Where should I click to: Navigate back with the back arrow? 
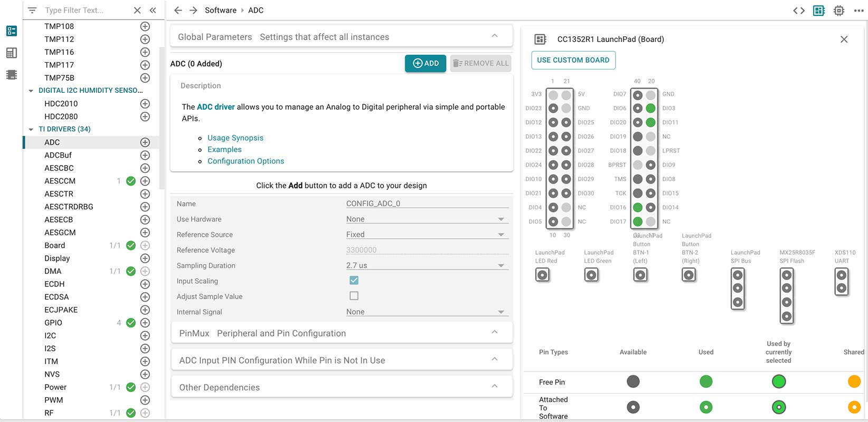tap(178, 10)
